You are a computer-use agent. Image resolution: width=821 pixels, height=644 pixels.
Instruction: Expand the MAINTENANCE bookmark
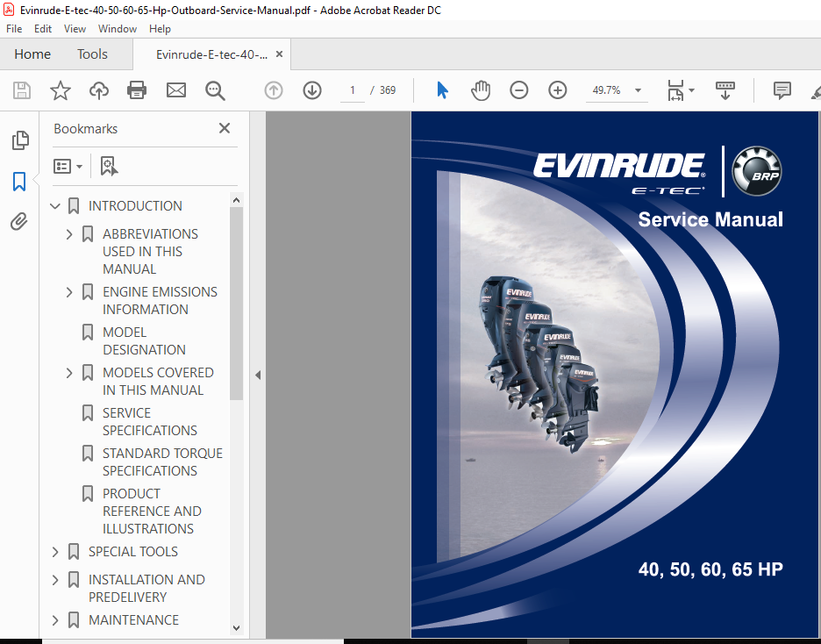[55, 620]
